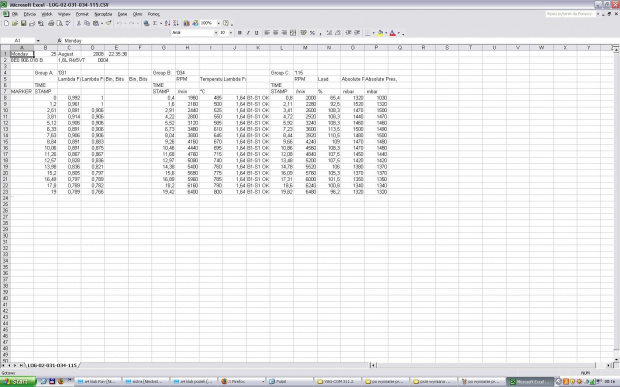Sort descending Z to A
Image resolution: width=620 pixels, height=387 pixels.
176,23
